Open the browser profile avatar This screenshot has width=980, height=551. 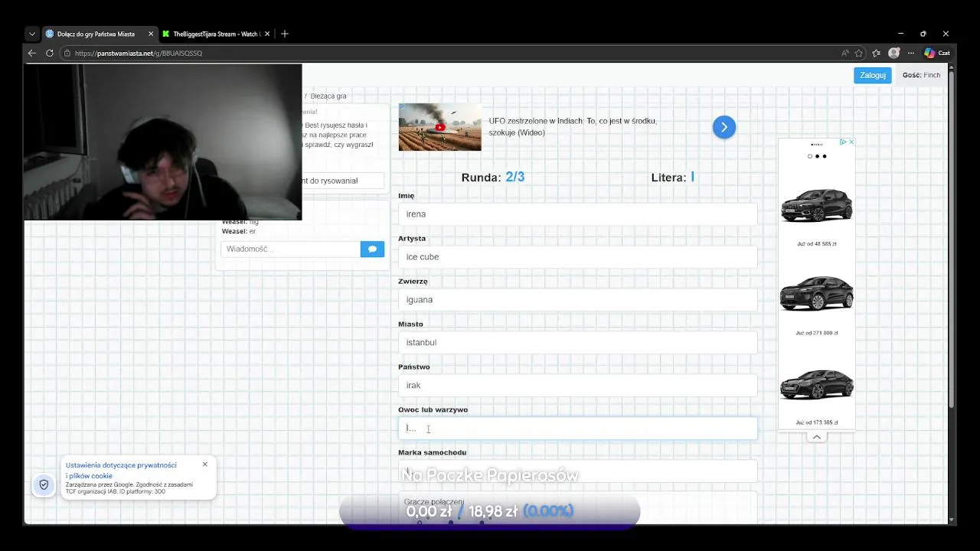pos(893,54)
